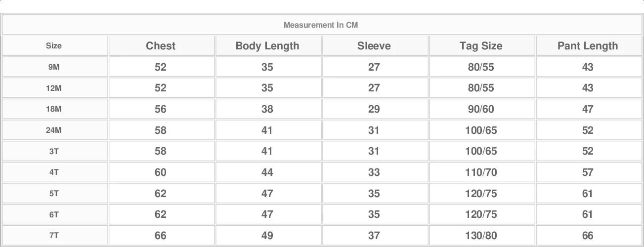The image size is (644, 247).
Task: Click the Tag Size column header
Action: 481,46
